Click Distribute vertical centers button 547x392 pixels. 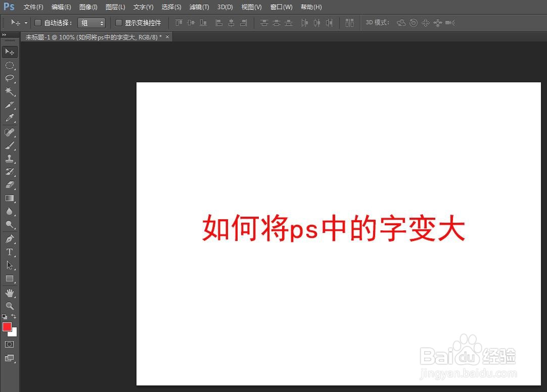tap(277, 23)
